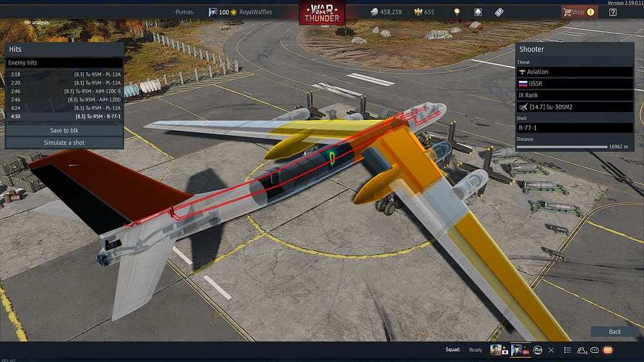Click Save to blk button
The width and height of the screenshot is (644, 362).
(x=64, y=130)
